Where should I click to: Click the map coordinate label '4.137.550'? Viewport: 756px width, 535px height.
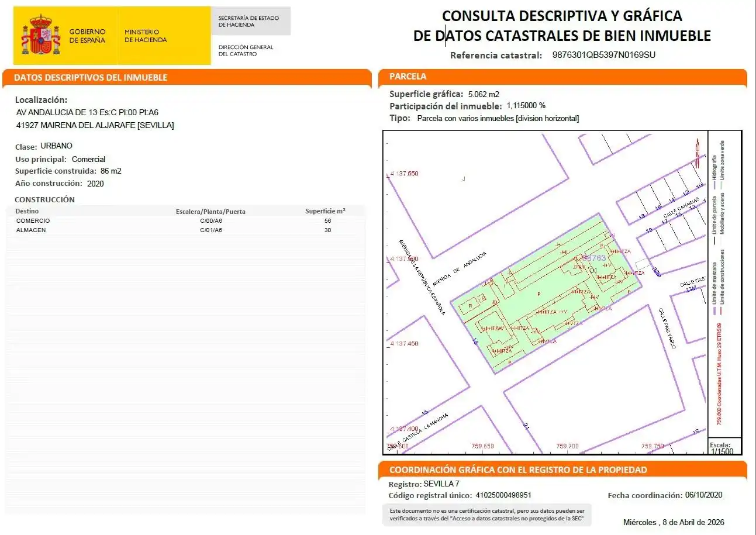pos(403,174)
